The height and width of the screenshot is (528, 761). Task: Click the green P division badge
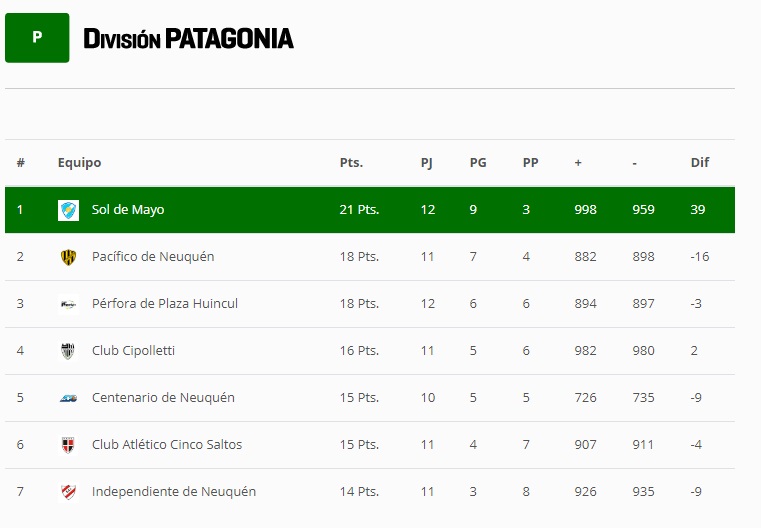click(x=37, y=38)
